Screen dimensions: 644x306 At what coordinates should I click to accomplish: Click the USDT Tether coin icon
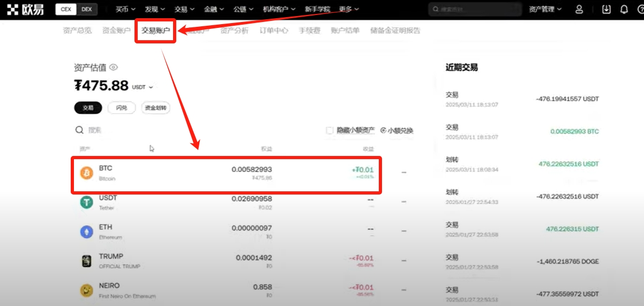[86, 202]
